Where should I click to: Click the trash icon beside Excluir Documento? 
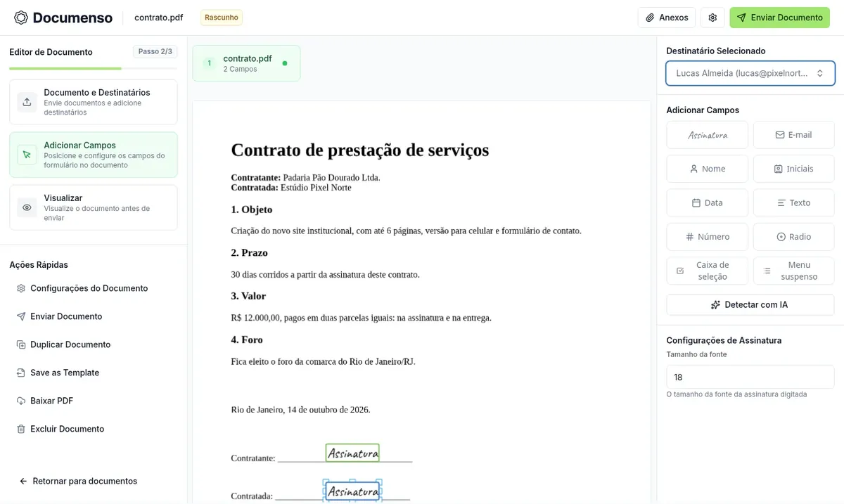[x=21, y=429]
